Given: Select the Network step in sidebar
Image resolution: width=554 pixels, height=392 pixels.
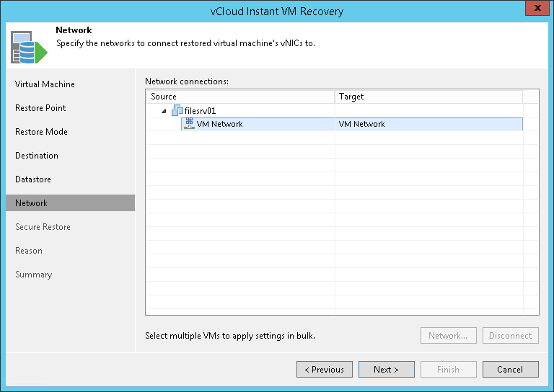Looking at the screenshot, I should coord(31,203).
